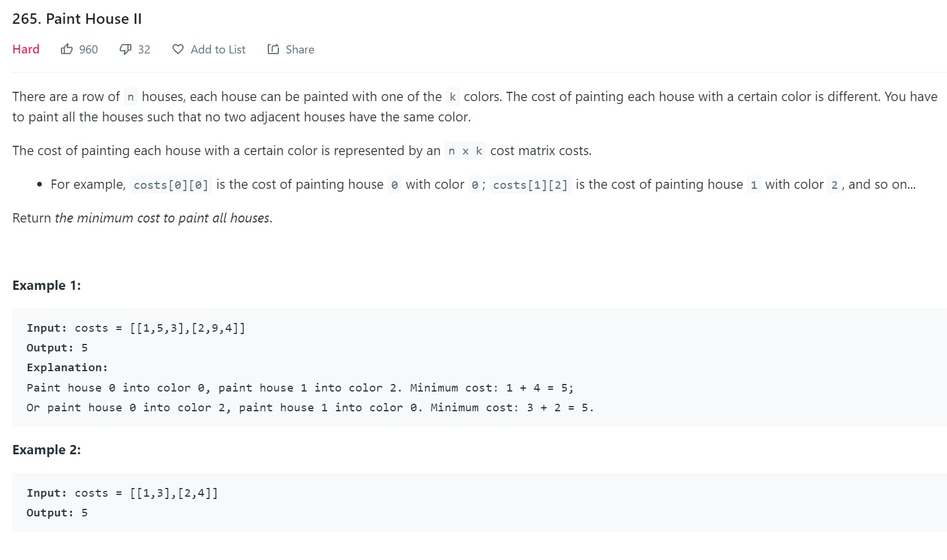Click Example 1 input line [[1,5,3],[2,9,4]]
947x560 pixels.
[187, 328]
